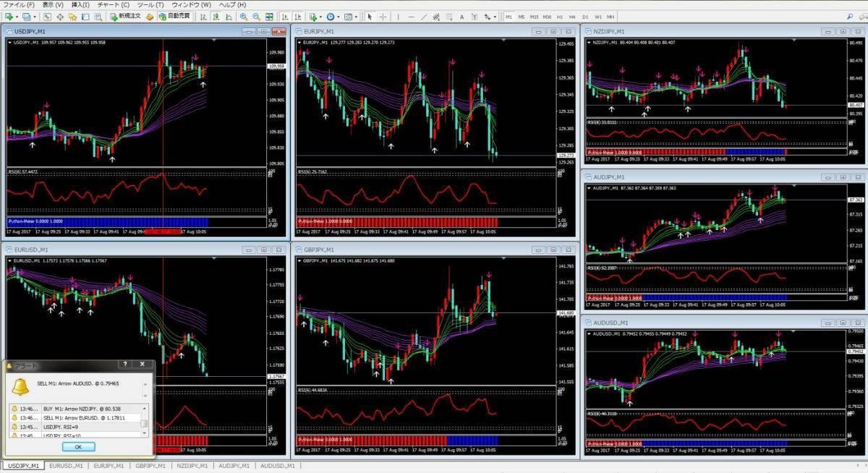Select the arrow cursor tool

(x=370, y=17)
